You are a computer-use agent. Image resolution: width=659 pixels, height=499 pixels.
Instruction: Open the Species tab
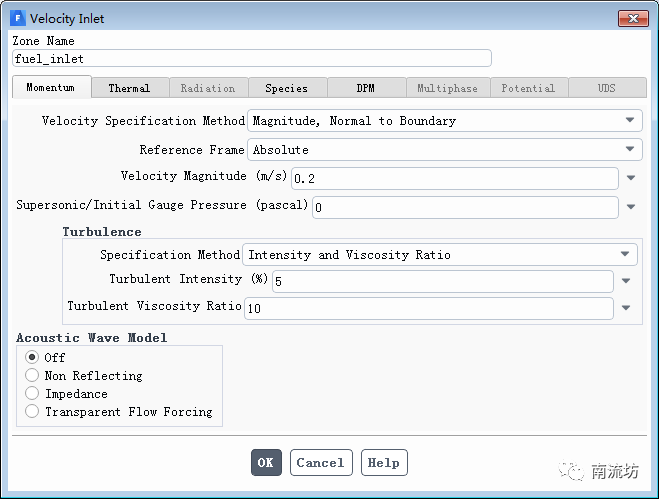point(287,88)
